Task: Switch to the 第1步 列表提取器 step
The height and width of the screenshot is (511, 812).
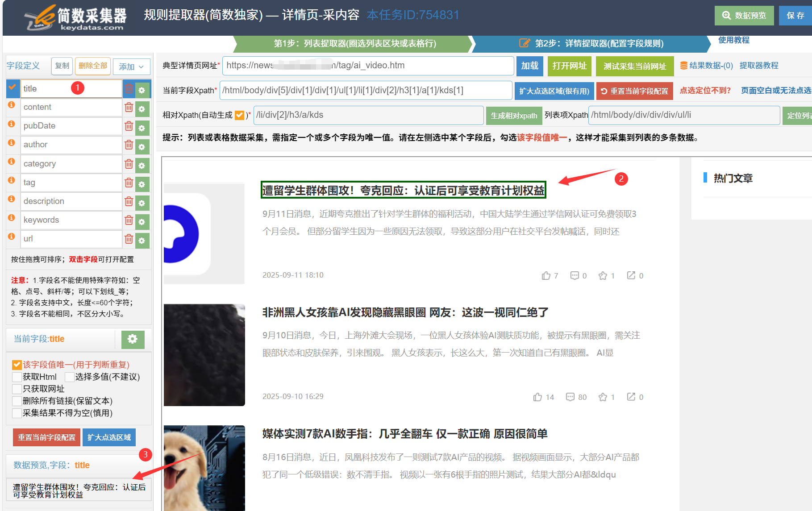Action: [354, 44]
